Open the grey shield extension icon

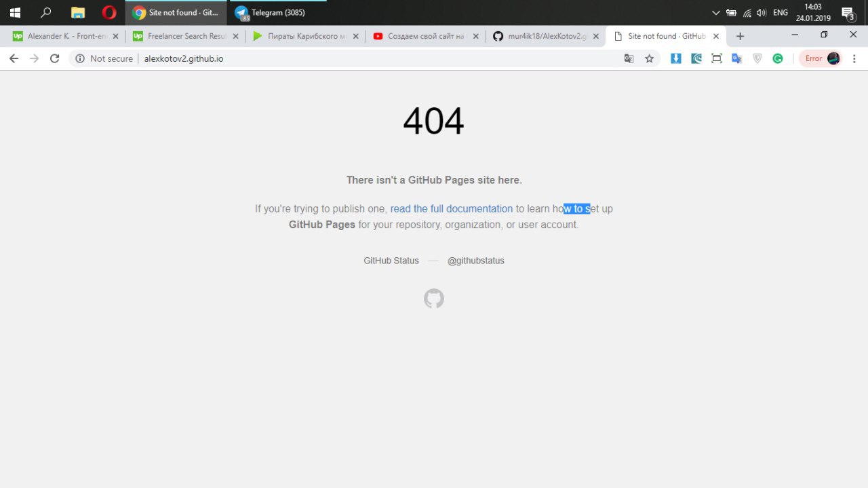point(757,58)
